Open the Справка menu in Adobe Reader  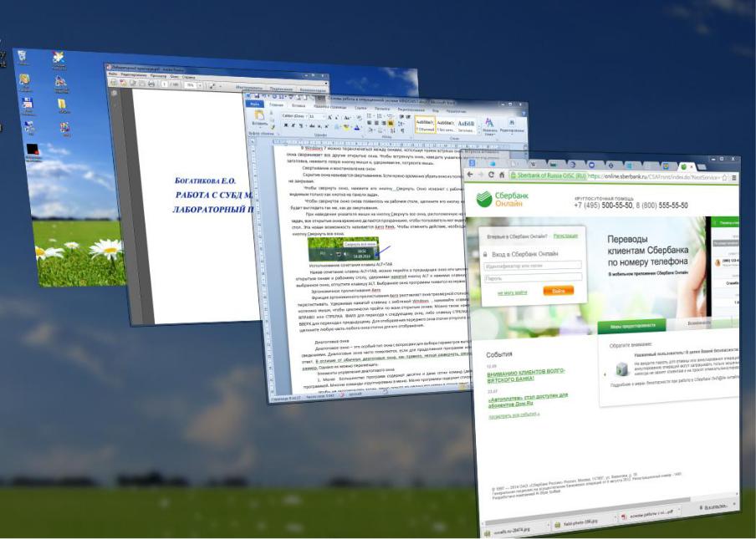(x=188, y=77)
